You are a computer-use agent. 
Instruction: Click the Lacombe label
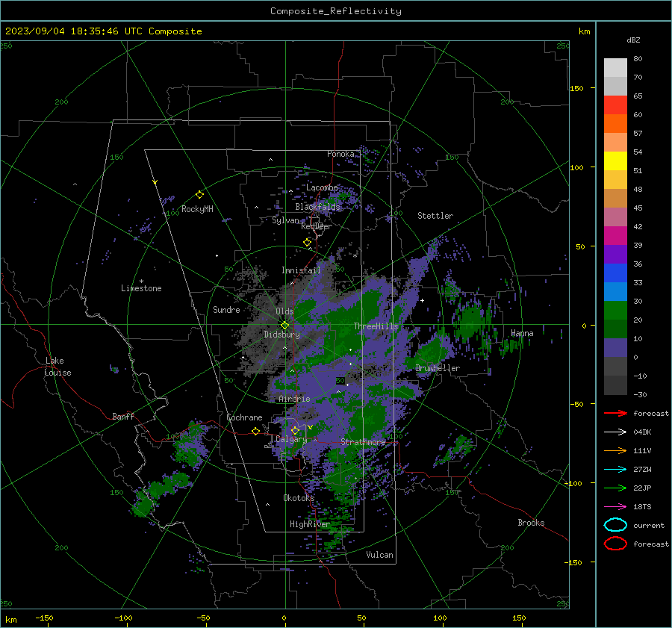pyautogui.click(x=322, y=187)
